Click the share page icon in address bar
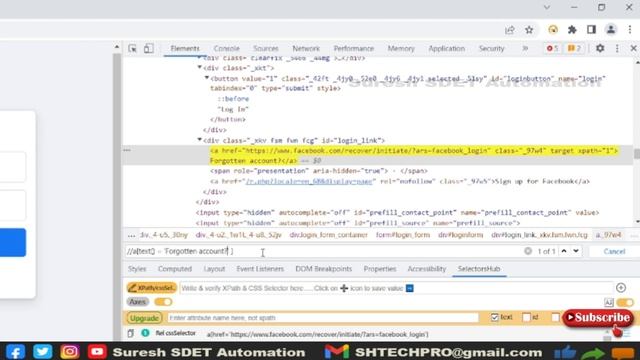Viewport: 640px width, 360px height. coord(509,30)
